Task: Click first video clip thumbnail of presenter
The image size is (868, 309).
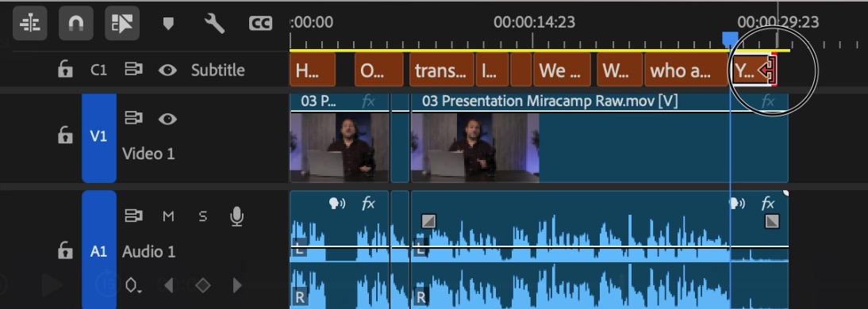Action: click(x=340, y=147)
